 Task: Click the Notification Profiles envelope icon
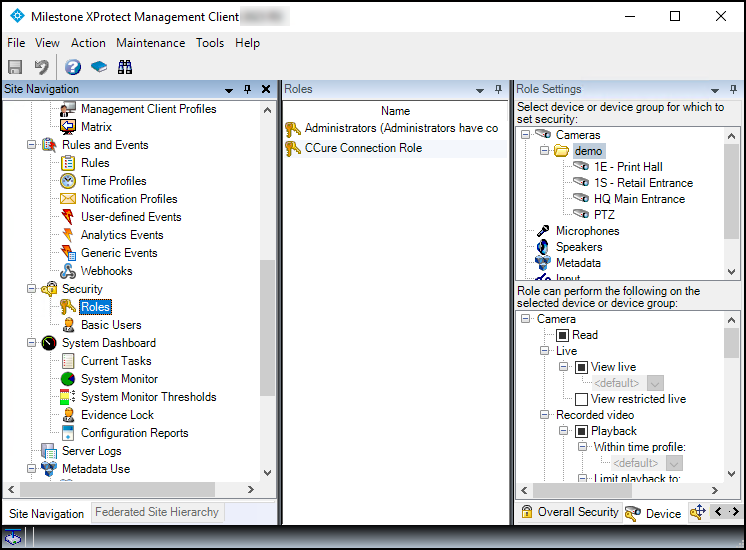pos(68,199)
